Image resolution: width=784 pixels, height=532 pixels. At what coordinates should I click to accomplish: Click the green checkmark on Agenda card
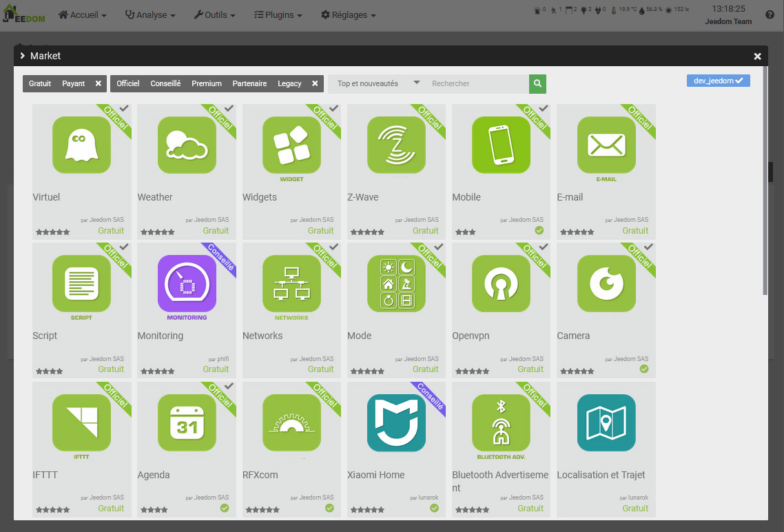click(225, 508)
